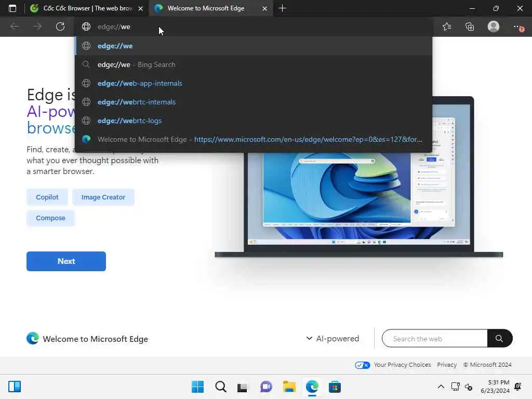
Task: Open Chat app on taskbar
Action: pos(266,387)
